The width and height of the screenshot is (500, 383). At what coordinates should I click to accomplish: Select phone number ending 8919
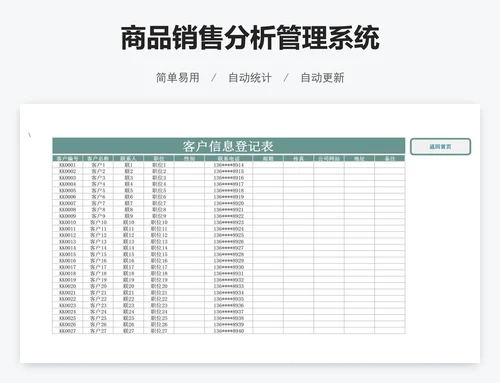[x=229, y=197]
